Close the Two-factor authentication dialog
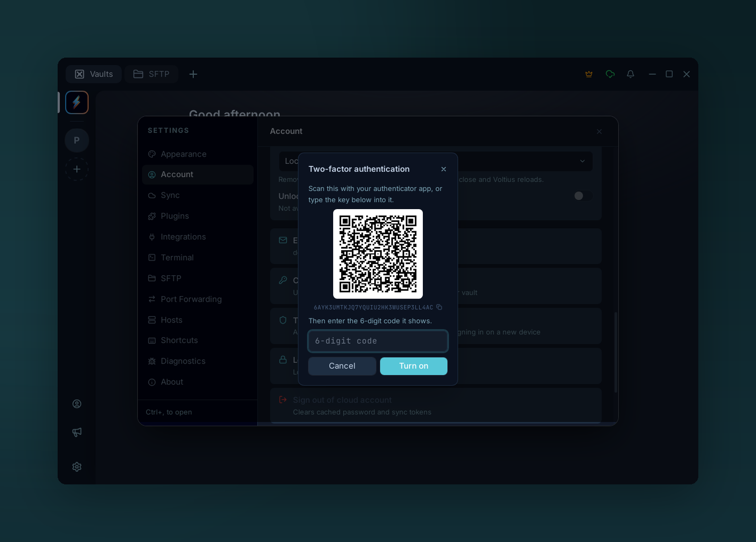 tap(443, 169)
